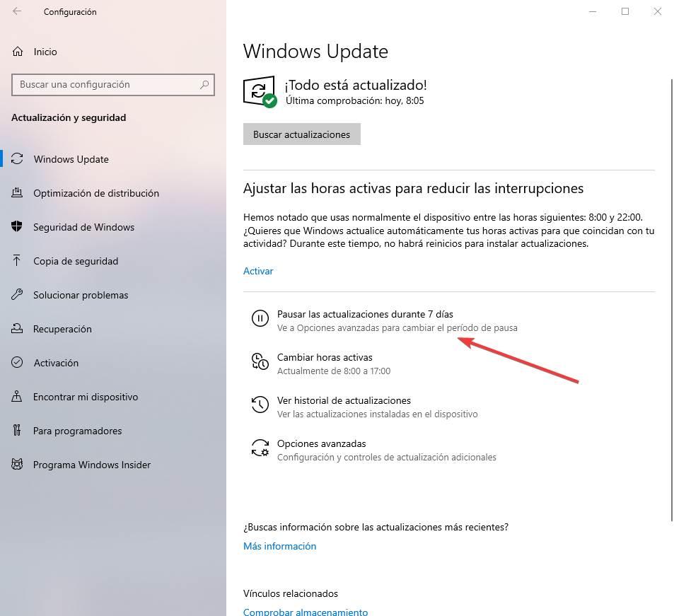This screenshot has width=674, height=616.
Task: Click the Solucionar problemas wrench icon
Action: pos(17,294)
